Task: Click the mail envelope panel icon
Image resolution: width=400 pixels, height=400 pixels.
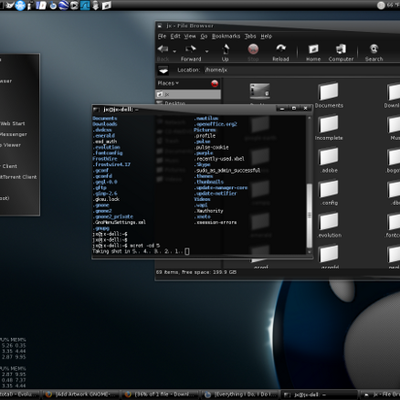Action: tap(10, 5)
